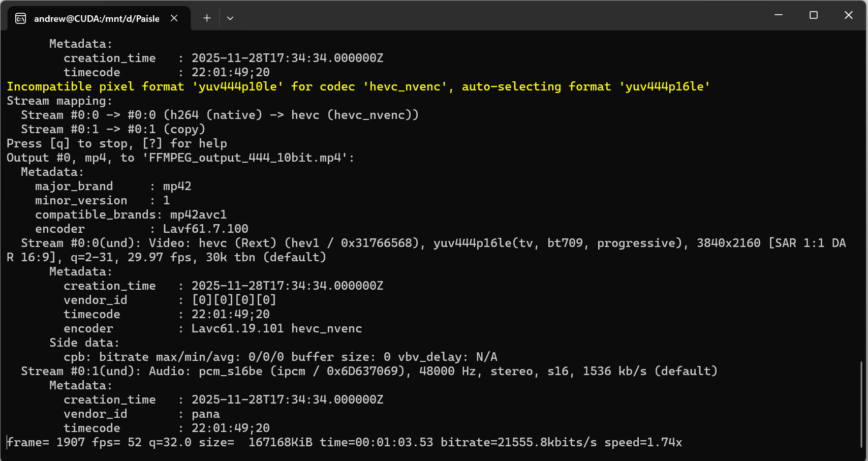Click the 'major_brand : mp42' metadata line
The width and height of the screenshot is (868, 461).
[x=113, y=186]
